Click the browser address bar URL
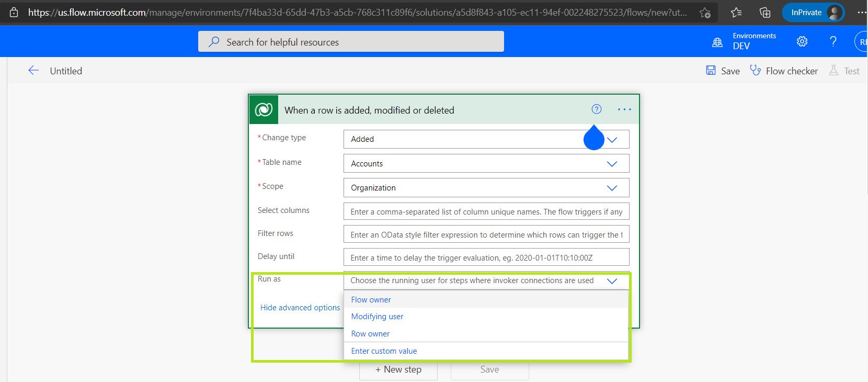Image resolution: width=868 pixels, height=382 pixels. pyautogui.click(x=358, y=13)
